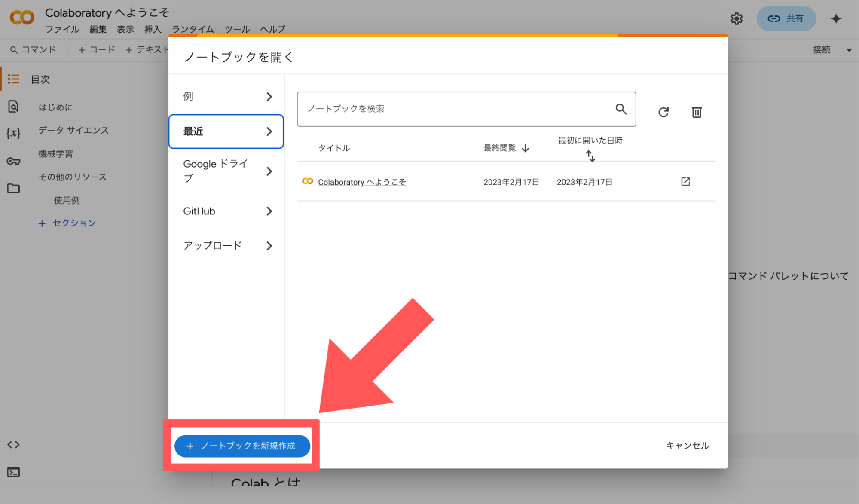This screenshot has width=859, height=504.
Task: Open the connect dropdown arrow
Action: (x=849, y=50)
